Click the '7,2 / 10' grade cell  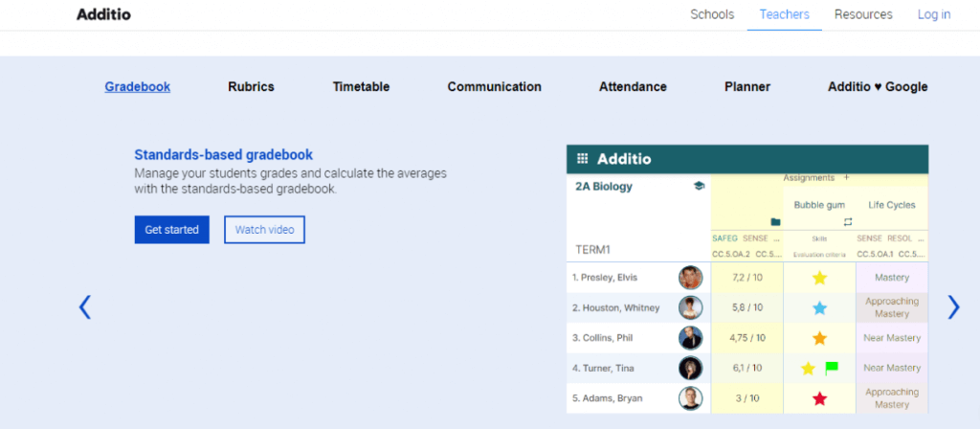[746, 278]
